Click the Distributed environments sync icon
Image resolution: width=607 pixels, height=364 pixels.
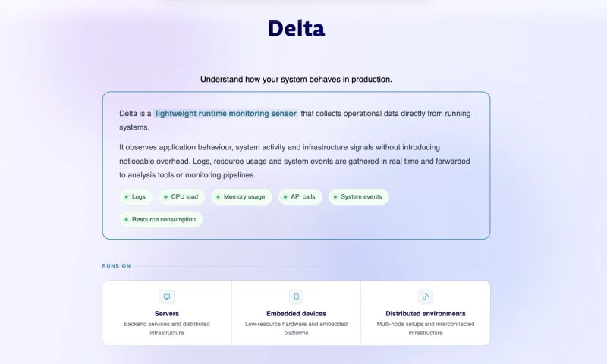(426, 297)
